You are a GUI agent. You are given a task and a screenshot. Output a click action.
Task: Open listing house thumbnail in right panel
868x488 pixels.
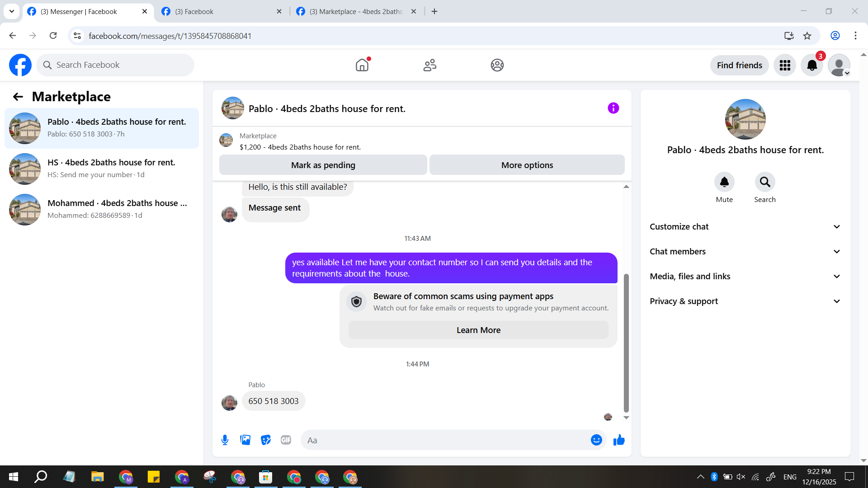pos(745,119)
